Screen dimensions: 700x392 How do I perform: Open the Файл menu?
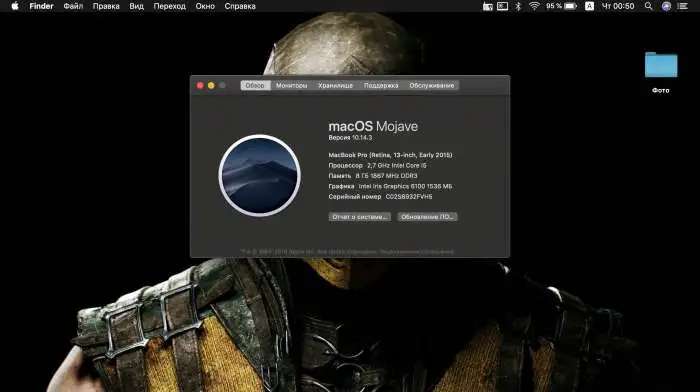[x=73, y=6]
